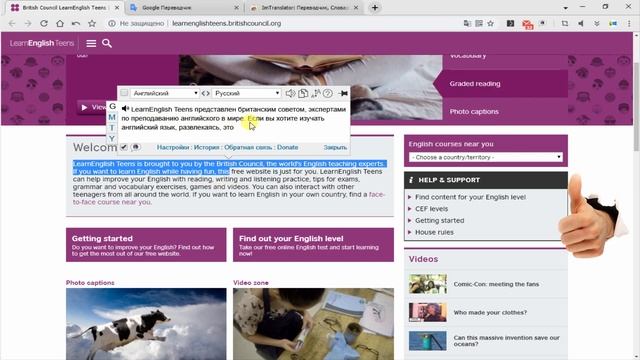The image size is (640, 360).
Task: Open the CEF levels link
Action: coord(431,209)
